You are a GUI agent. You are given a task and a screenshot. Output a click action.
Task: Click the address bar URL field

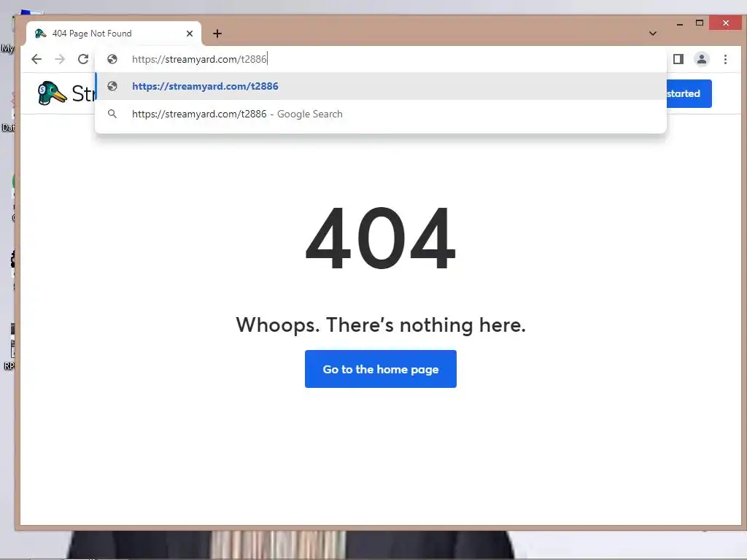pyautogui.click(x=381, y=59)
